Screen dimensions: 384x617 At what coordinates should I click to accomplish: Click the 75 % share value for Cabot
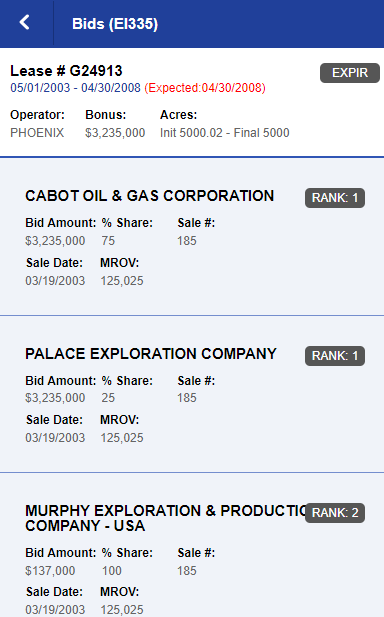108,240
